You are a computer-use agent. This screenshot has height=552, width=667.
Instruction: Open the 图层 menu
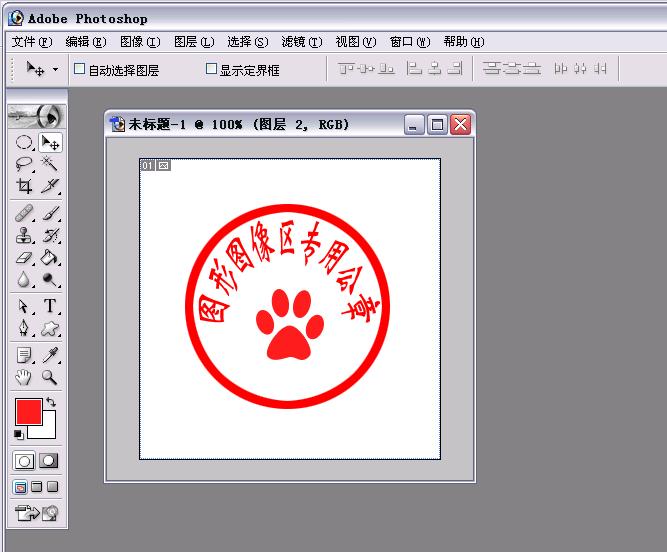pyautogui.click(x=193, y=42)
